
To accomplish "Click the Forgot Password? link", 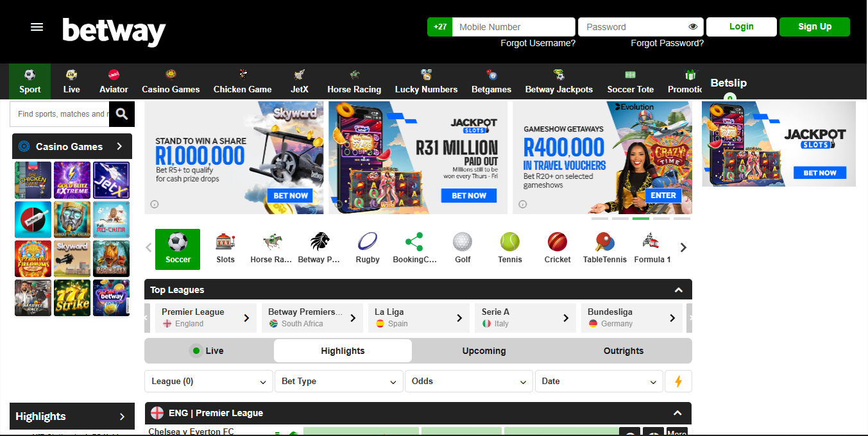I will [x=667, y=43].
